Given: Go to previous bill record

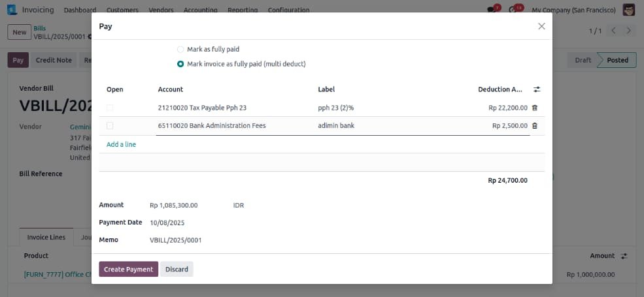Looking at the screenshot, I should 613,31.
